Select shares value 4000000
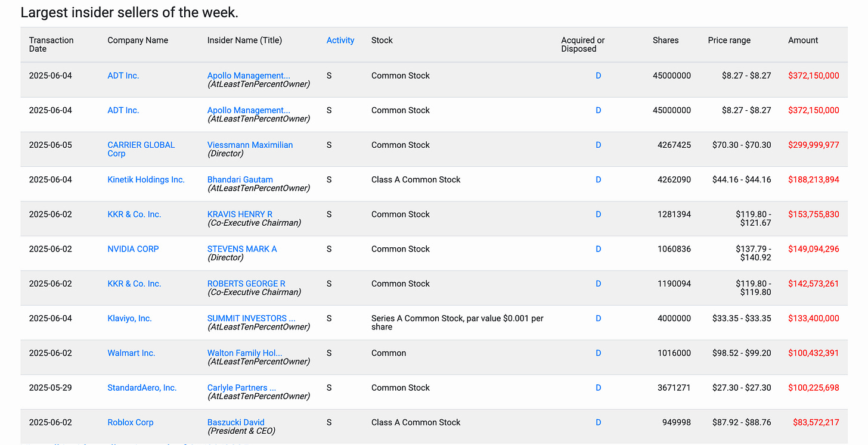This screenshot has height=445, width=868. coord(674,318)
